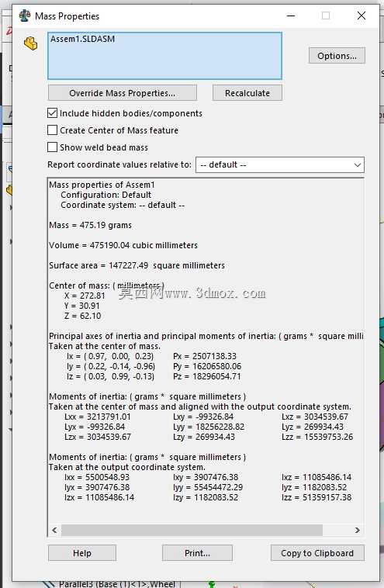Open the coordinate system default dropdown
The image size is (384, 588).
[x=280, y=164]
